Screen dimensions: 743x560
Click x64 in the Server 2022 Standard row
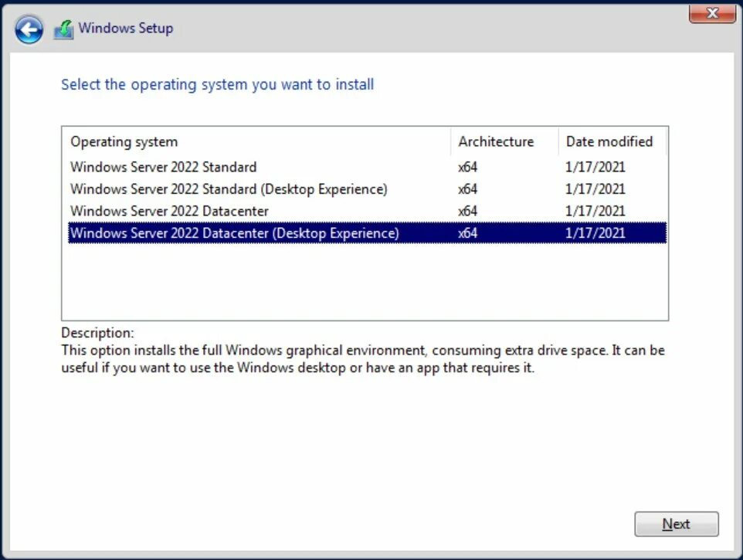468,167
